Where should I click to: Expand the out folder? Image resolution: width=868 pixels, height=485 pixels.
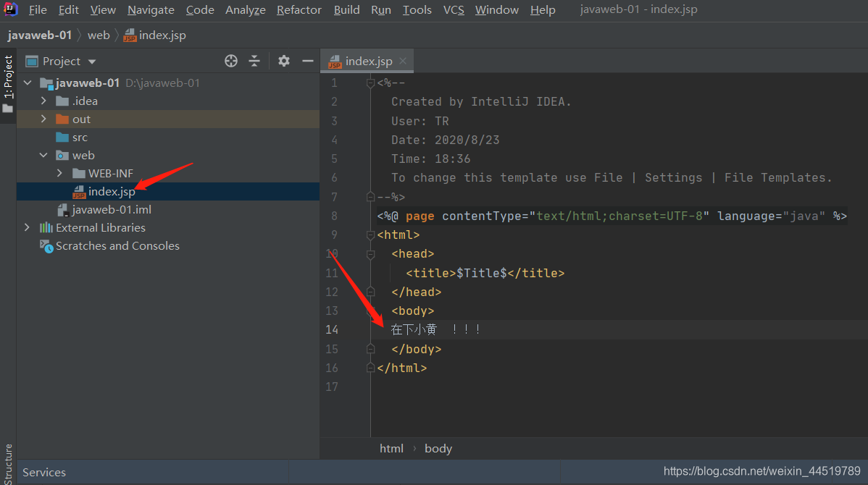(43, 119)
